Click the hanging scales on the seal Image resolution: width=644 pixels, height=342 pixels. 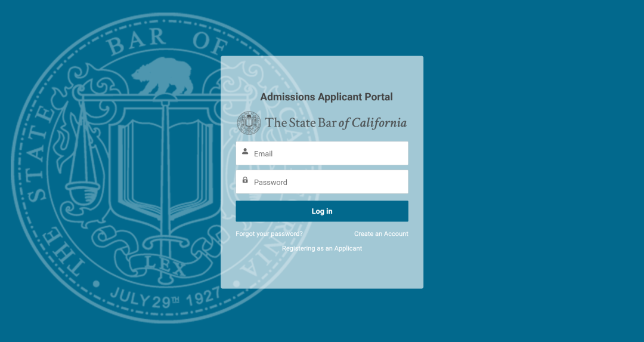point(83,164)
